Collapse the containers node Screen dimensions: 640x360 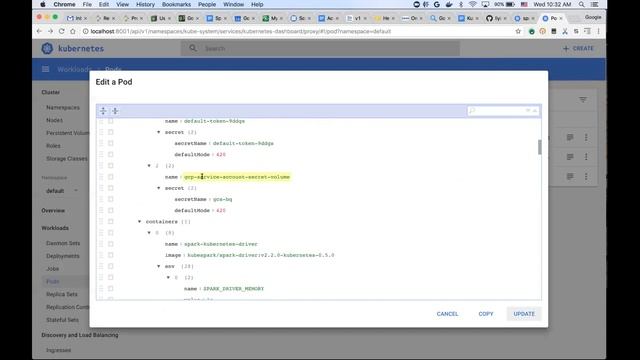coord(140,222)
